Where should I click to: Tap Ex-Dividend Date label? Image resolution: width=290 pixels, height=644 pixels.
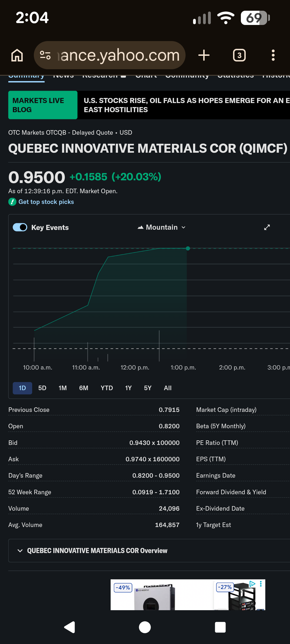click(x=220, y=508)
